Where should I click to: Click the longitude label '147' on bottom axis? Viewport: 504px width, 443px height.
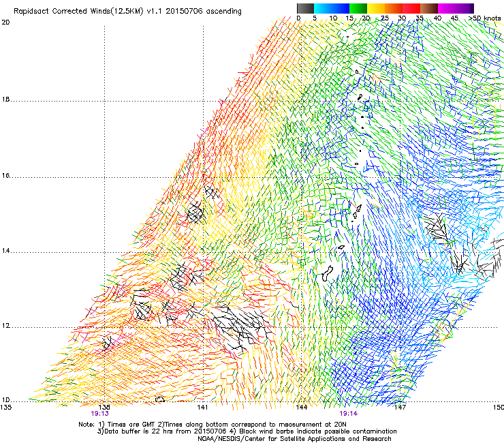point(400,408)
